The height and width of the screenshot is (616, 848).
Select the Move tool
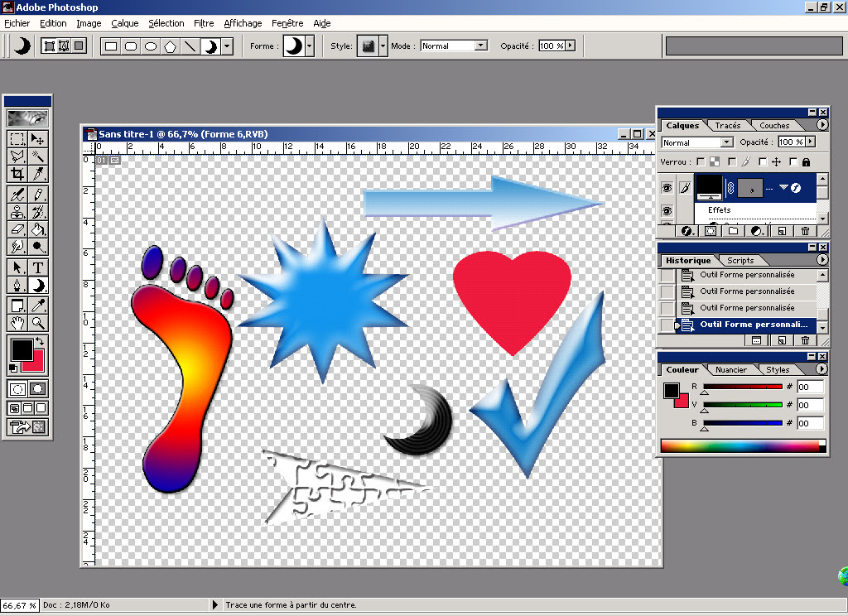click(x=38, y=139)
